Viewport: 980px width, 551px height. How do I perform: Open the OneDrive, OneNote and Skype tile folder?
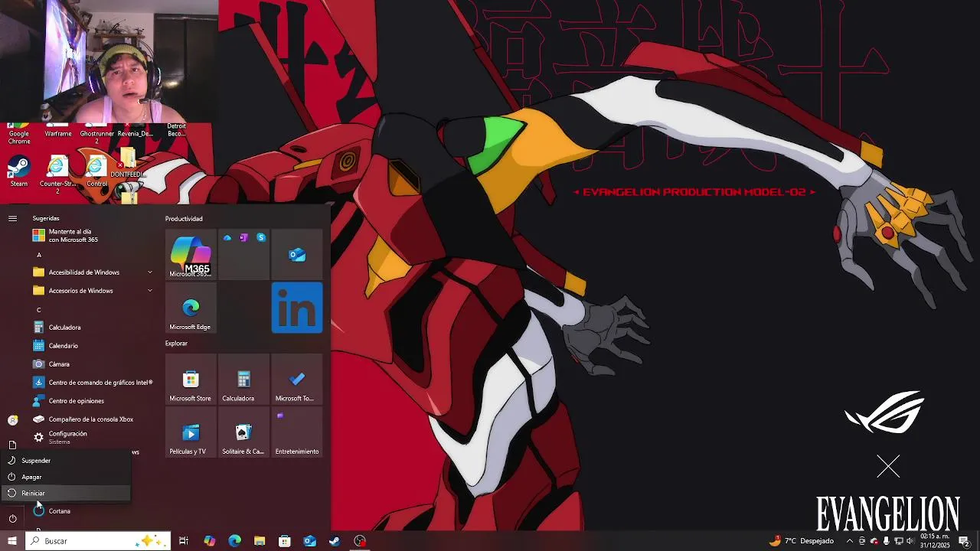pyautogui.click(x=243, y=254)
